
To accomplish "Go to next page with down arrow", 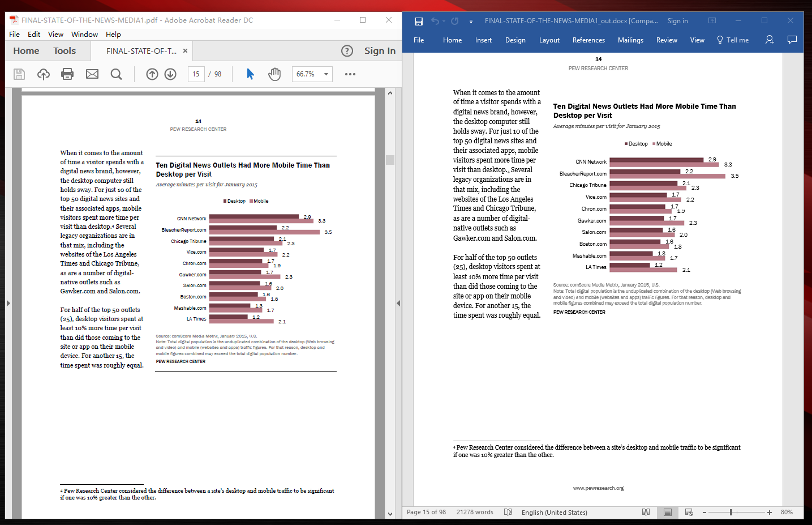I will (x=170, y=74).
